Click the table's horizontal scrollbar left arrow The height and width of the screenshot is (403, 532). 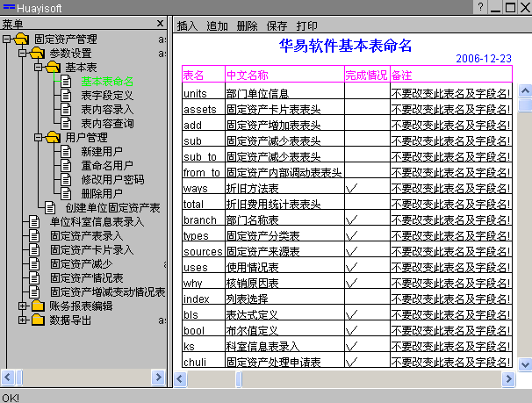180,378
